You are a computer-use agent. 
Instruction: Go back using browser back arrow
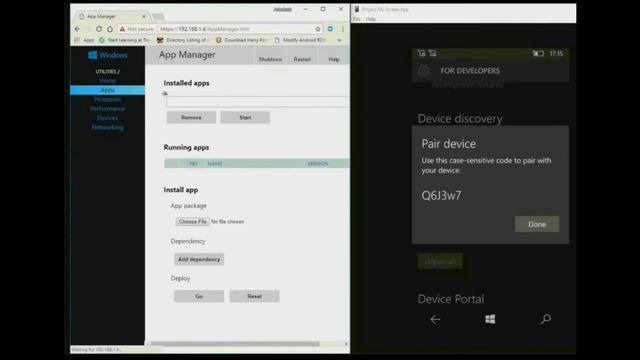(x=78, y=29)
